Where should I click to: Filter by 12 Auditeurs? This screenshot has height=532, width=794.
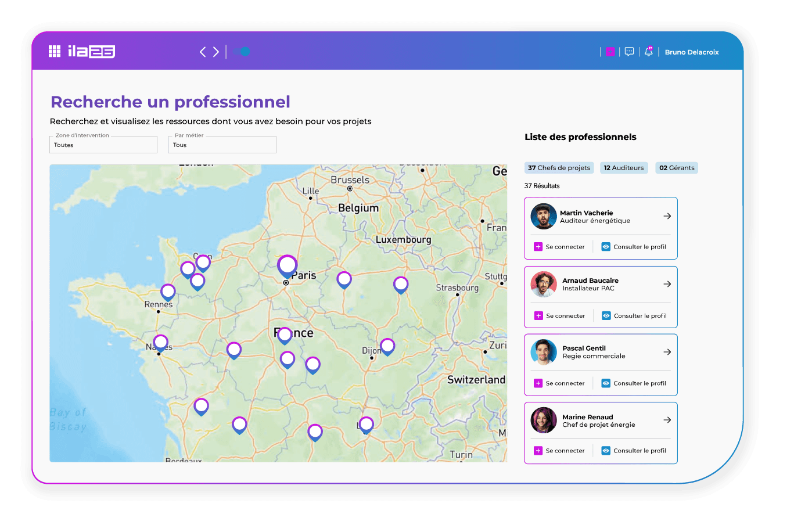pyautogui.click(x=624, y=168)
